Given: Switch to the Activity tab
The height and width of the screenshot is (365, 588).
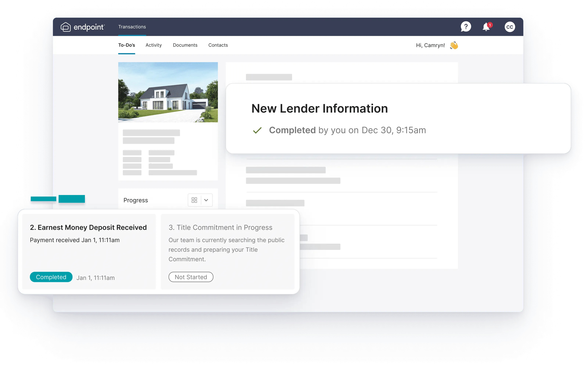Looking at the screenshot, I should tap(154, 45).
